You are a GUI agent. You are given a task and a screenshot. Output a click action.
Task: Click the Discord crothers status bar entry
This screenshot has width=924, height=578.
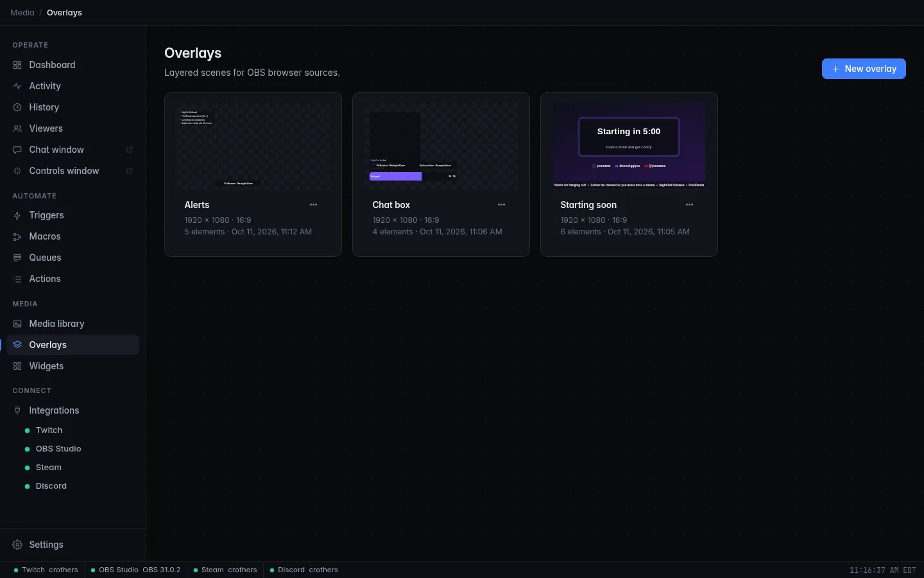304,570
